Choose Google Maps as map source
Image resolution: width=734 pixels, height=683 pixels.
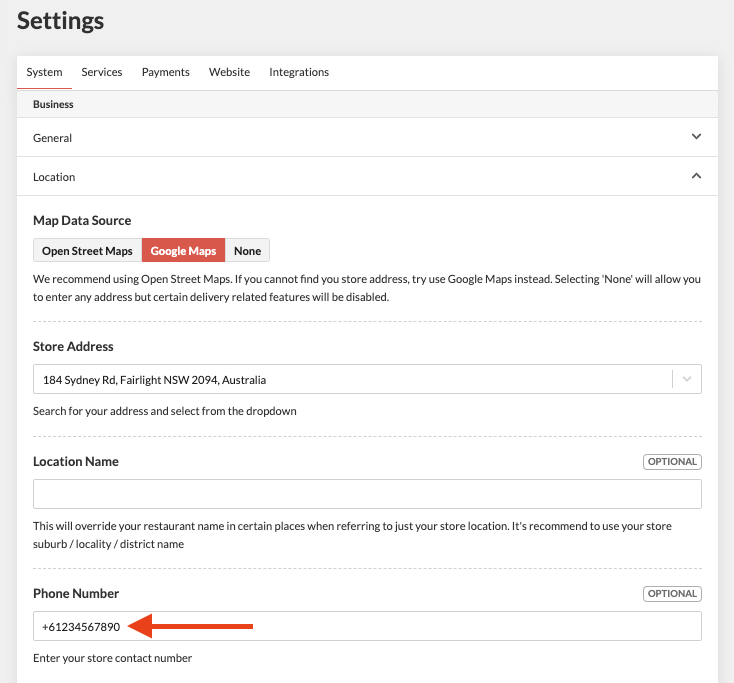tap(183, 251)
